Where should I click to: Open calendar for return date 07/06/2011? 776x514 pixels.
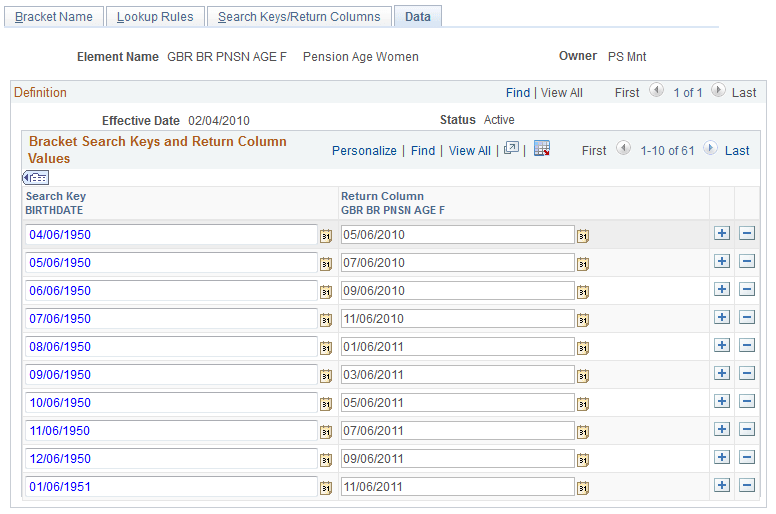582,432
